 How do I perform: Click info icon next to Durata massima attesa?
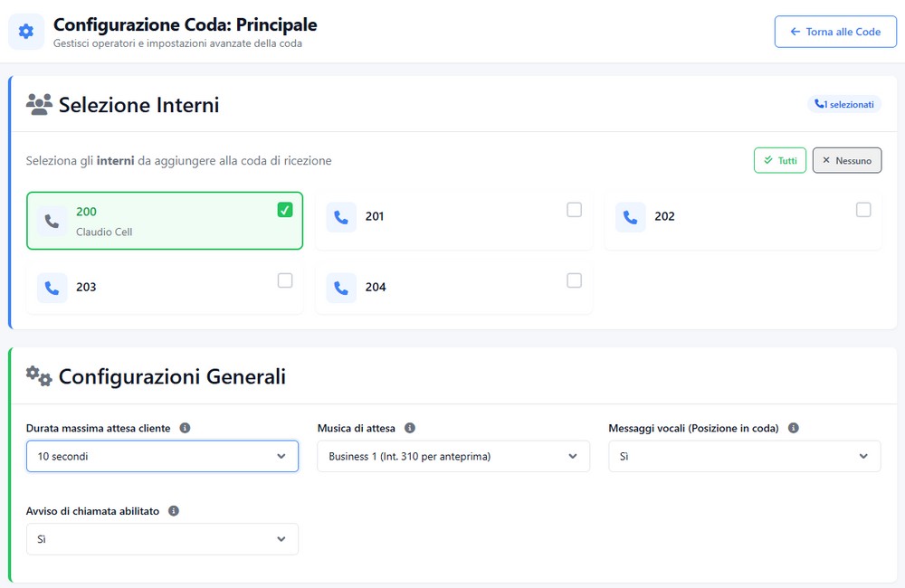pyautogui.click(x=185, y=428)
